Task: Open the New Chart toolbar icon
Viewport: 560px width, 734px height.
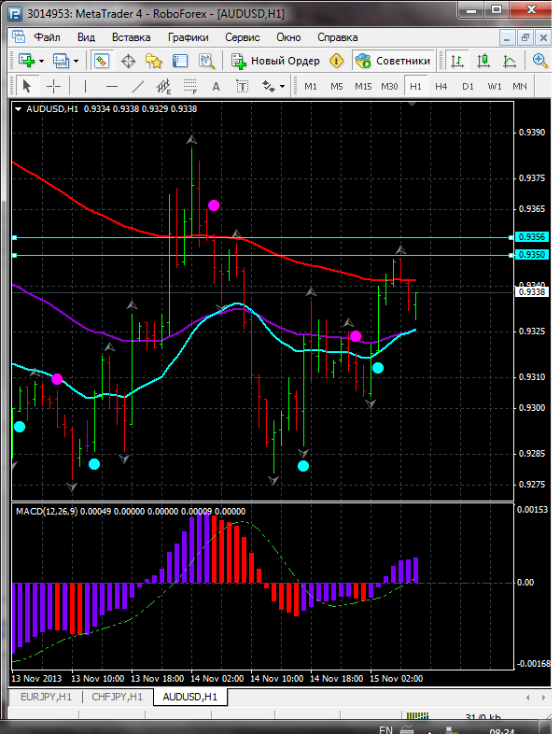Action: [x=26, y=61]
